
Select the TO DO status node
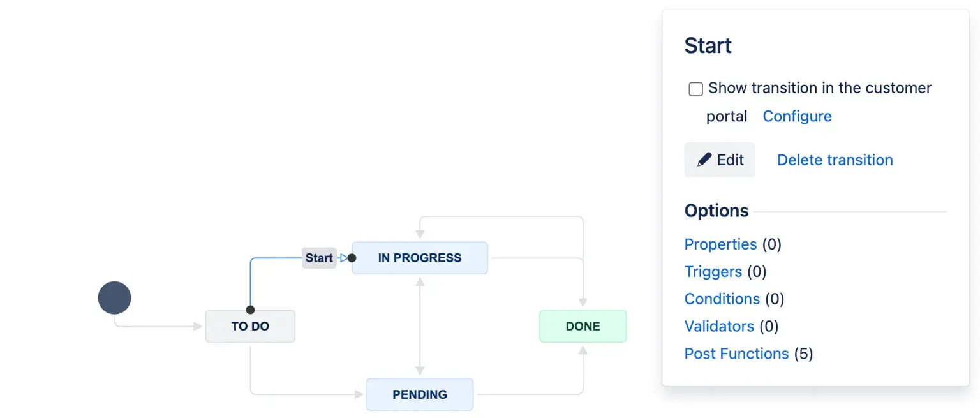click(250, 327)
